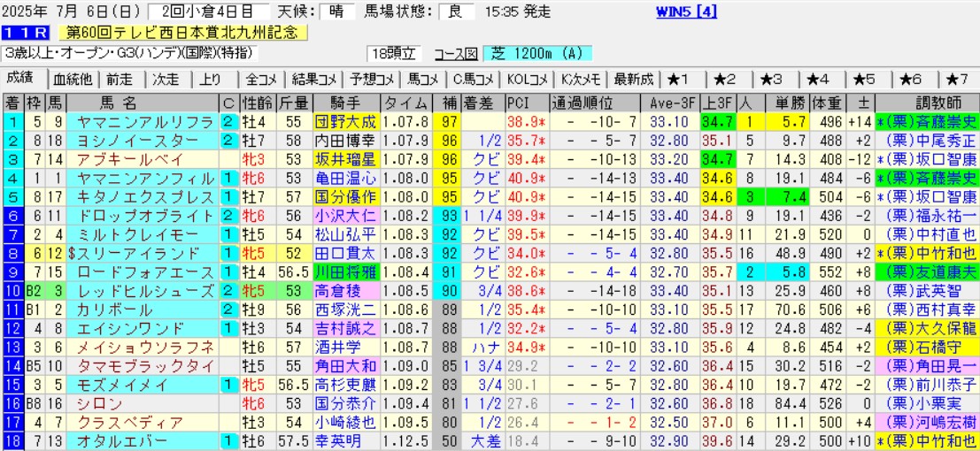Click the green 34.7 上3F cell for アブキールベイ
Screen dimensions: 980x451
pos(715,159)
